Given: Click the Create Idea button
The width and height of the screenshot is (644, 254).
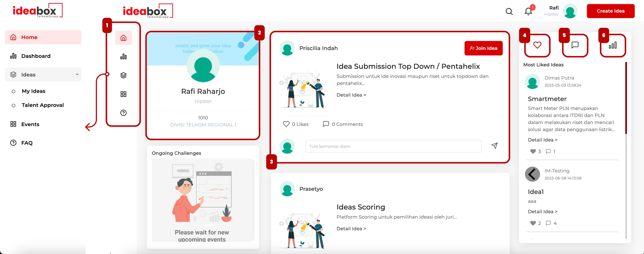Looking at the screenshot, I should click(610, 11).
